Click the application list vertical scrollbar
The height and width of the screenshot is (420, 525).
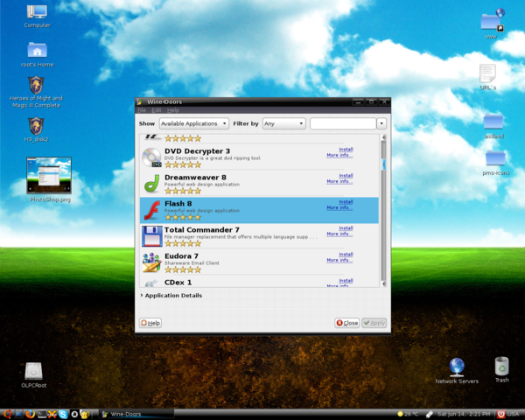coord(383,210)
